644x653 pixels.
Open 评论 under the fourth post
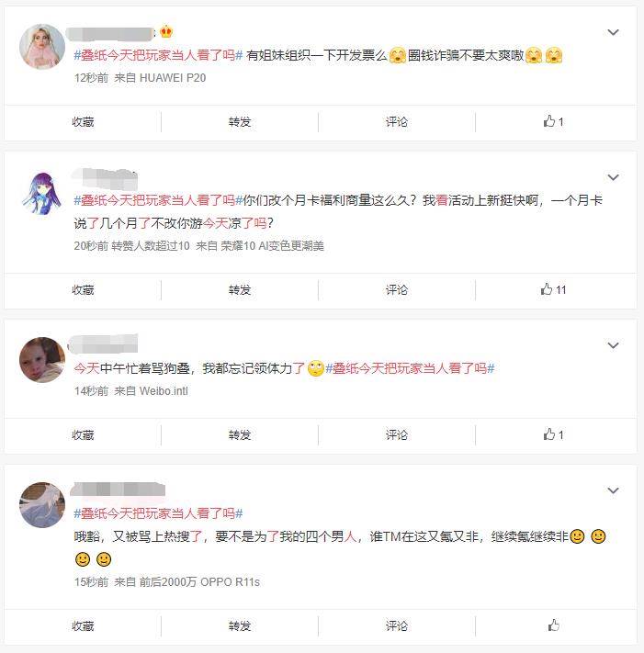click(x=397, y=626)
